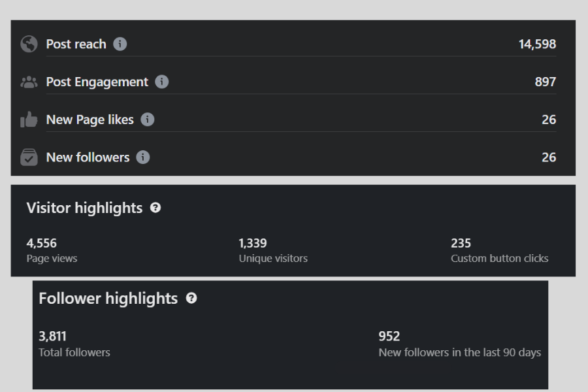
Task: Click the 14,598 post reach value
Action: (x=537, y=44)
